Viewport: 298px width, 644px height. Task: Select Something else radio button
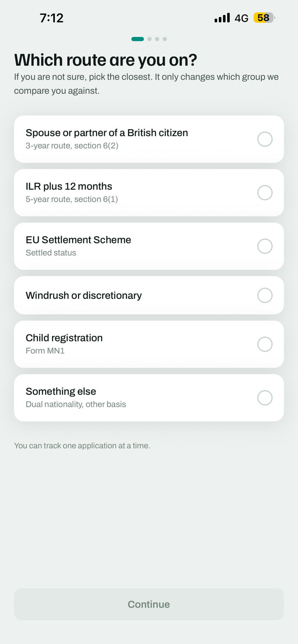pyautogui.click(x=265, y=398)
